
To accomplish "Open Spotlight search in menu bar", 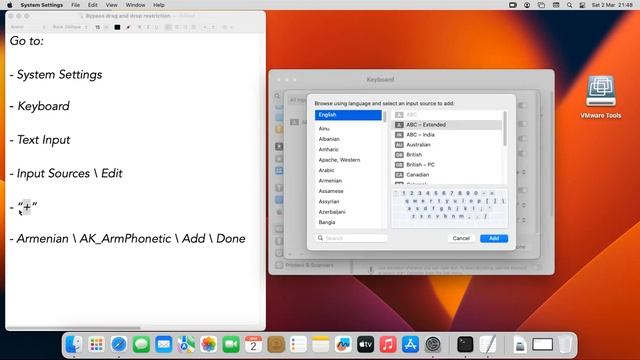I will tap(569, 5).
